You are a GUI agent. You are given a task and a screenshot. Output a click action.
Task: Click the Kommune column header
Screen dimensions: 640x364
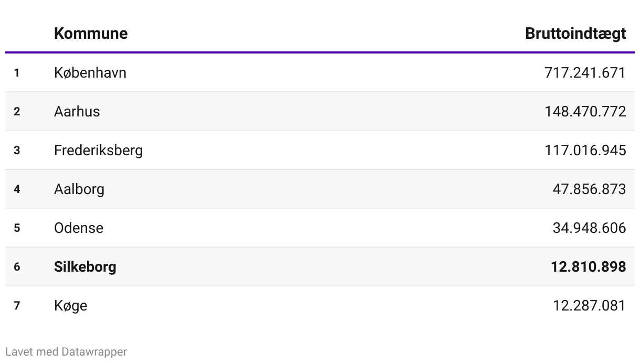pyautogui.click(x=90, y=34)
